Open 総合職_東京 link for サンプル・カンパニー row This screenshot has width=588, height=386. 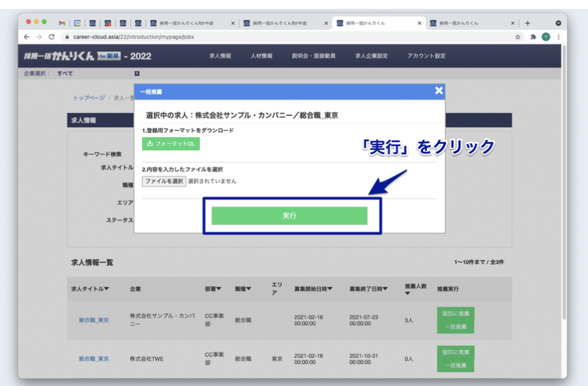[93, 320]
